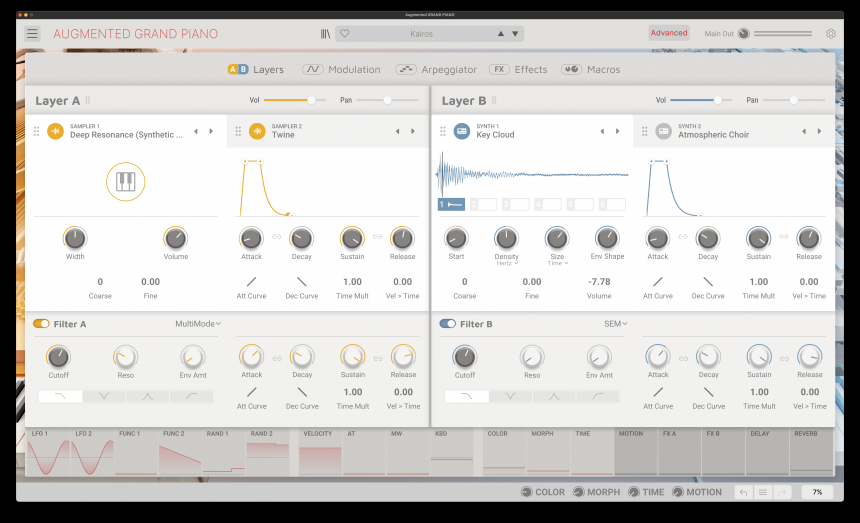The image size is (860, 523).
Task: Open the hamburger main menu
Action: pos(32,34)
